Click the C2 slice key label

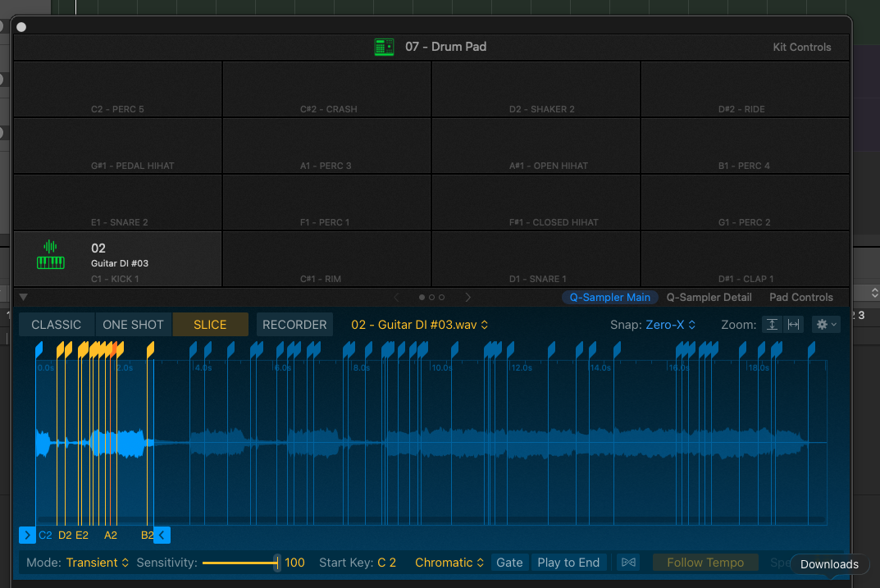click(45, 536)
